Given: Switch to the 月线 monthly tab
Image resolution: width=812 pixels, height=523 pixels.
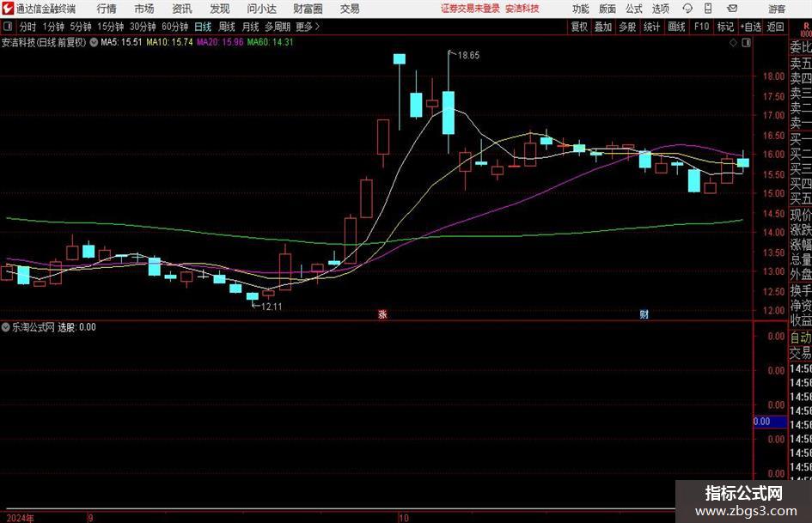Looking at the screenshot, I should pyautogui.click(x=250, y=27).
